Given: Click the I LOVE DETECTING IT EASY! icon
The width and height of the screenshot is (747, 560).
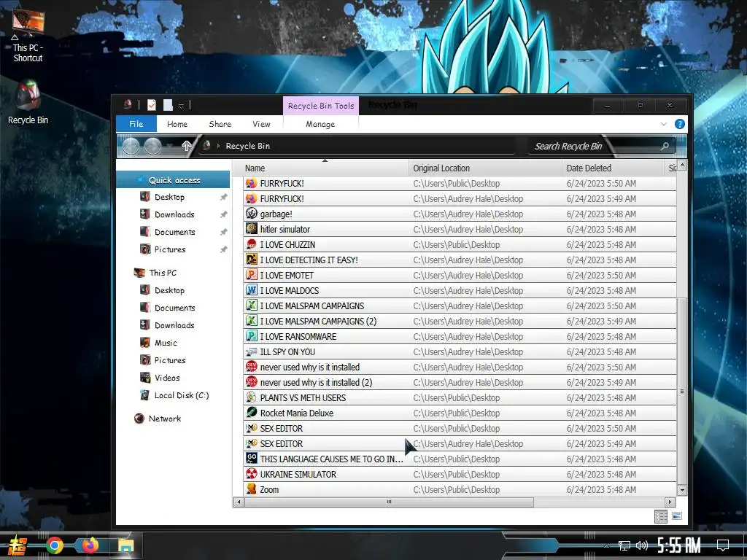Looking at the screenshot, I should 252,260.
